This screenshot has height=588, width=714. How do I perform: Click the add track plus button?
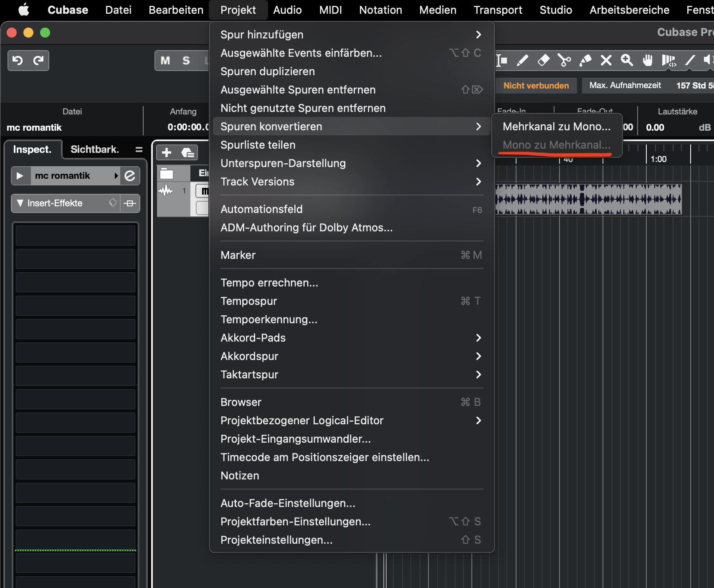click(x=167, y=152)
